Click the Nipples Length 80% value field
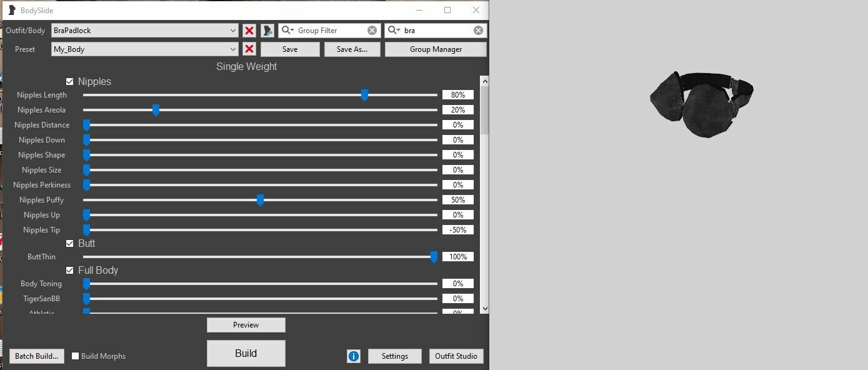Image resolution: width=868 pixels, height=370 pixels. [458, 95]
